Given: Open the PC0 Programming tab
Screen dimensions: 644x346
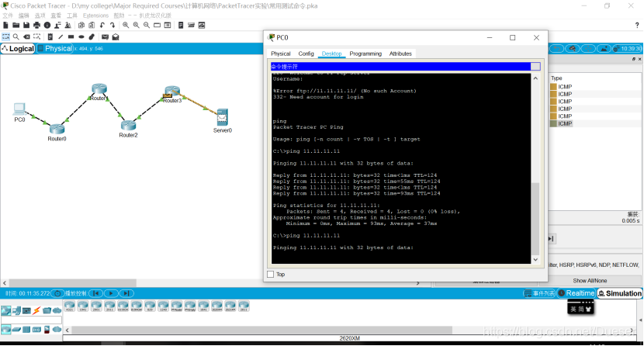Looking at the screenshot, I should point(365,54).
